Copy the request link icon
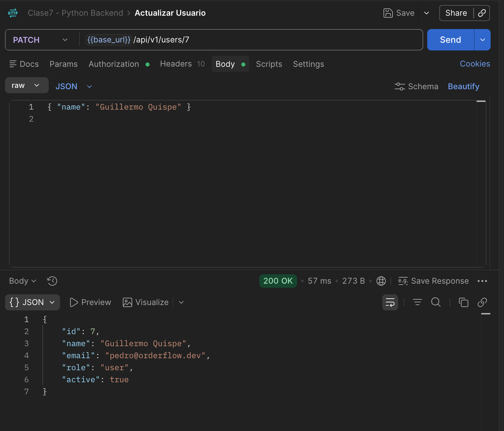This screenshot has height=431, width=504. [482, 13]
